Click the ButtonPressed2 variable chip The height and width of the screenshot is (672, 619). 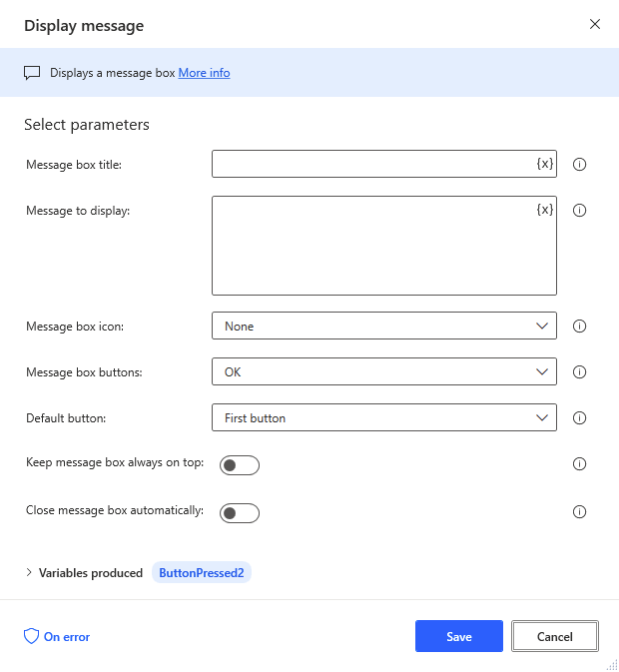pos(202,572)
